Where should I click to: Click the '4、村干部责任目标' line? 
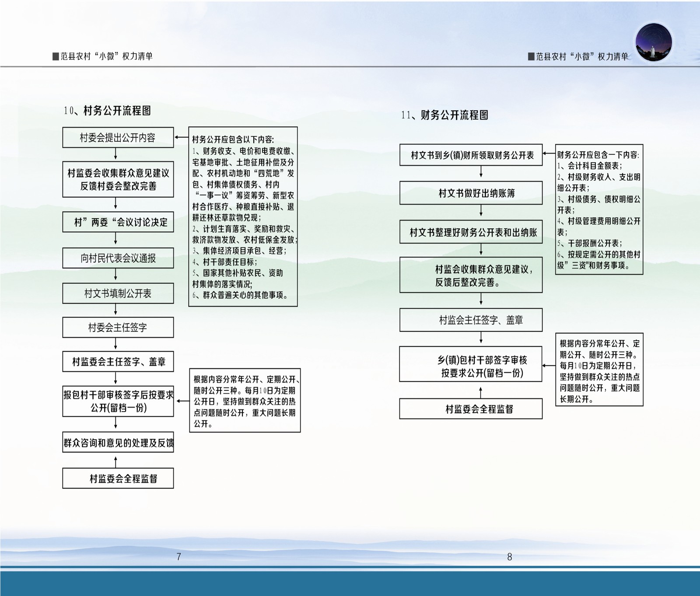(225, 262)
